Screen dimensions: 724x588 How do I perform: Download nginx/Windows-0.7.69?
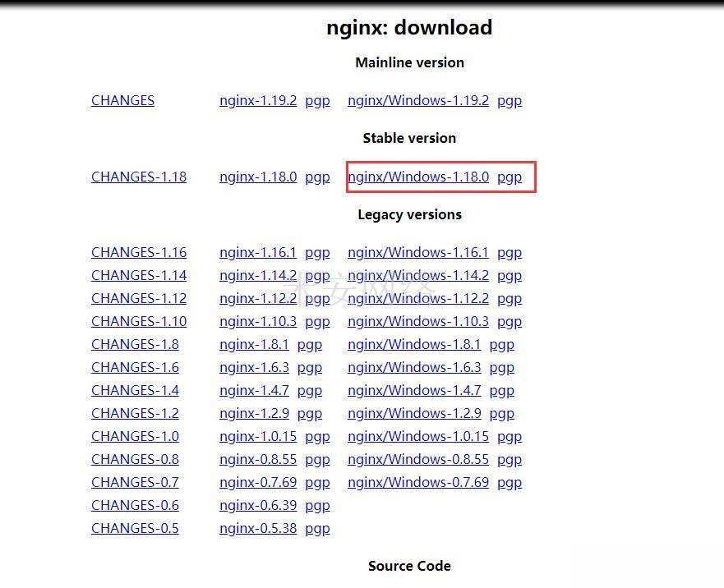click(x=418, y=483)
